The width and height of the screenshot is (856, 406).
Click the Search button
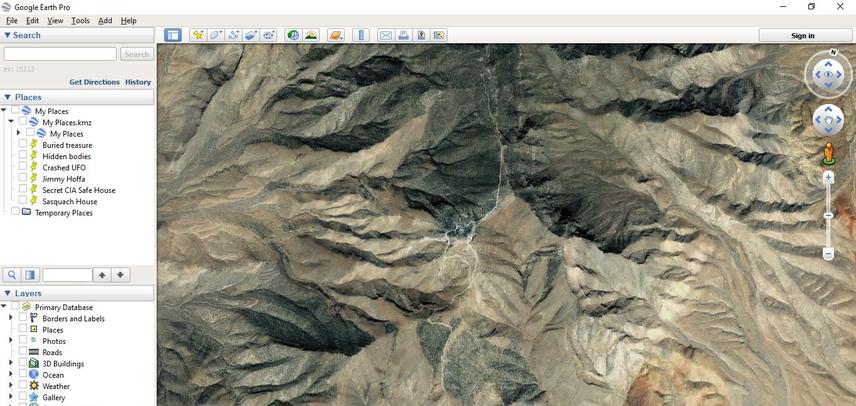[136, 54]
